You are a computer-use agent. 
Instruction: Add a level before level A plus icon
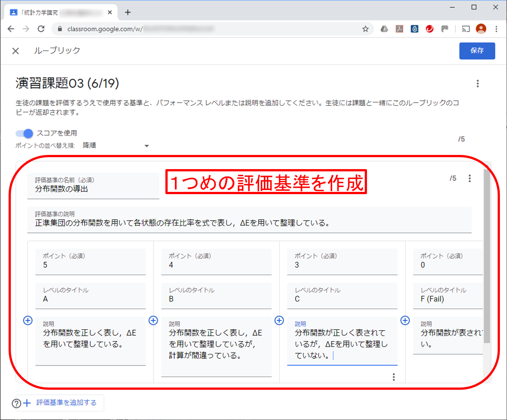[28, 320]
